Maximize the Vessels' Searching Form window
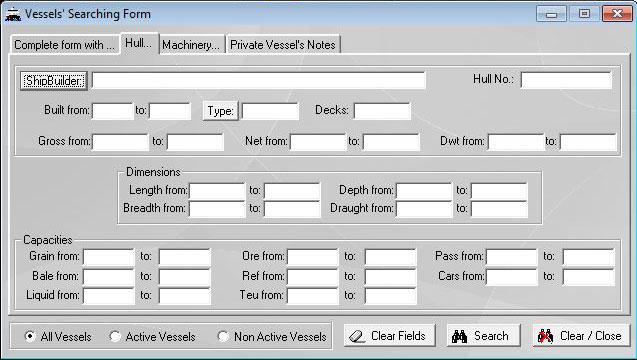The width and height of the screenshot is (637, 360). click(x=584, y=14)
